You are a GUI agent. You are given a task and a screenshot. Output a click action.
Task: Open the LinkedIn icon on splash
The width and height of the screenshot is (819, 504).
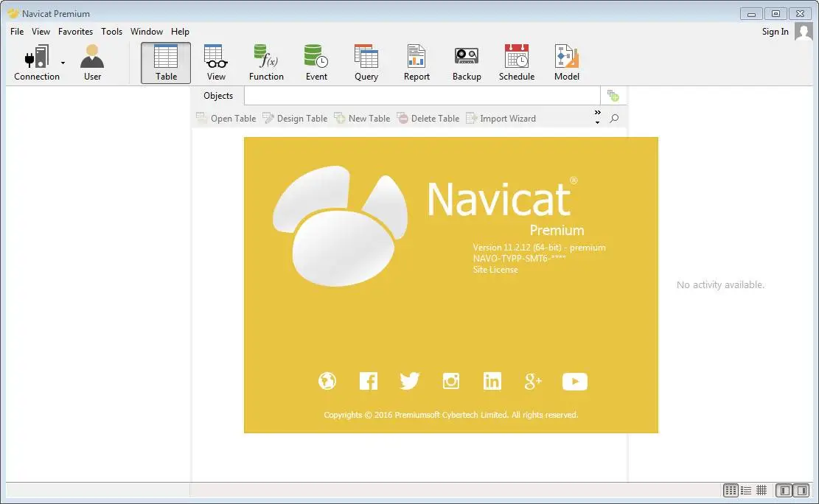click(x=492, y=381)
